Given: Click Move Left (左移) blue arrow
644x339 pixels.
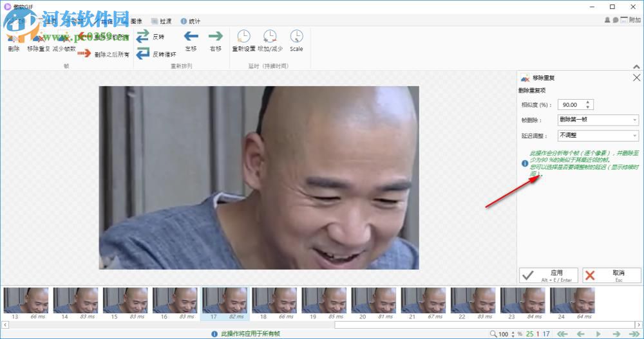Looking at the screenshot, I should [x=191, y=37].
